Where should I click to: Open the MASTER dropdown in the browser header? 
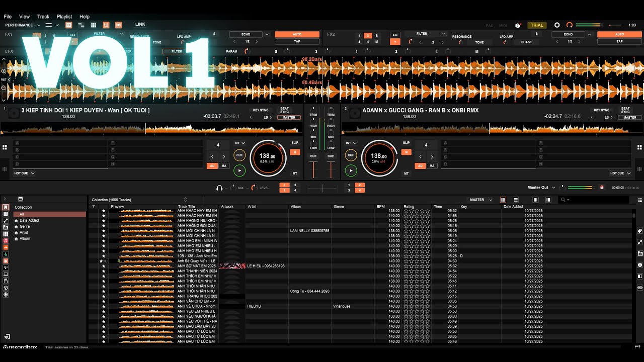pos(480,200)
